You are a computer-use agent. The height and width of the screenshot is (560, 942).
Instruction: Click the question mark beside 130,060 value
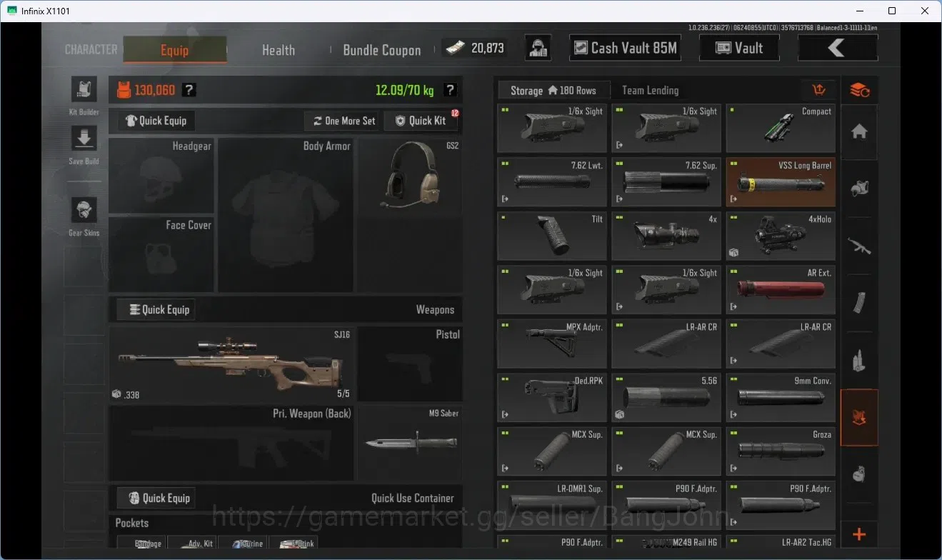189,90
